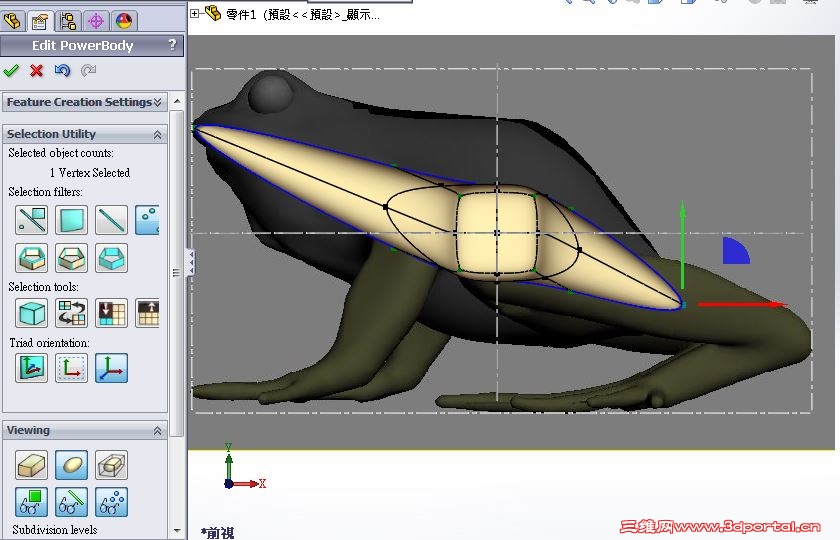Toggle face visibility glasses icon

point(32,502)
